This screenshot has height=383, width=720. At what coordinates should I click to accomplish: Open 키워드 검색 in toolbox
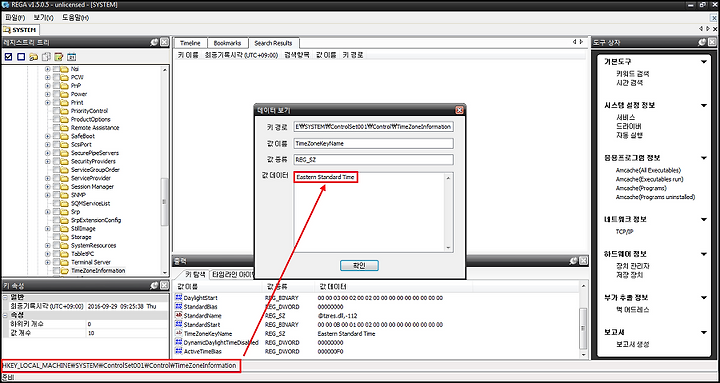[x=632, y=73]
